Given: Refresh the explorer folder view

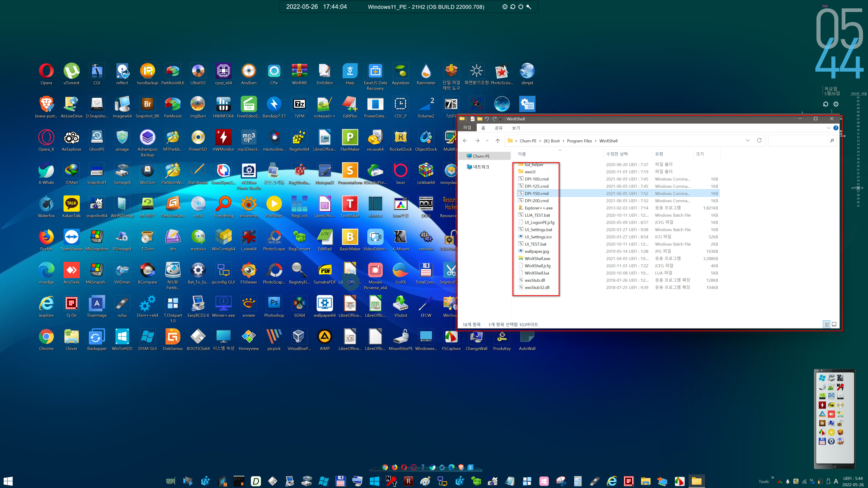Looking at the screenshot, I should pyautogui.click(x=759, y=141).
